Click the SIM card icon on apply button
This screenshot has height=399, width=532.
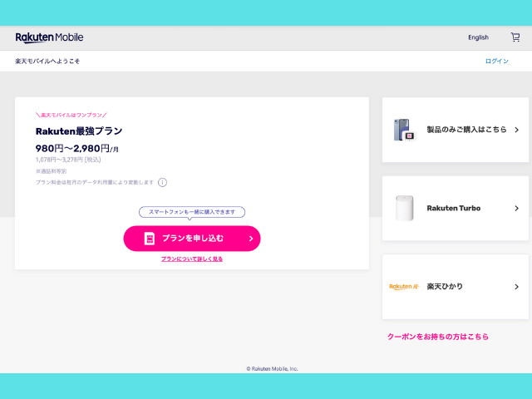click(x=150, y=239)
